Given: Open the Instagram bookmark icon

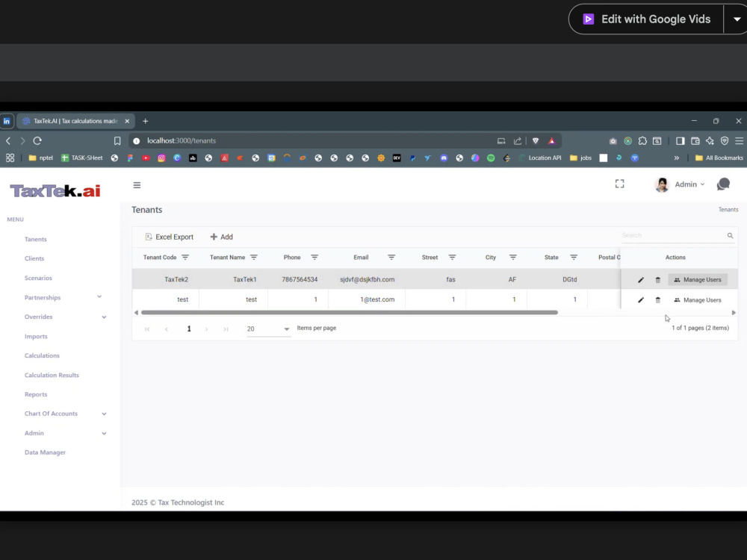Looking at the screenshot, I should click(x=161, y=158).
